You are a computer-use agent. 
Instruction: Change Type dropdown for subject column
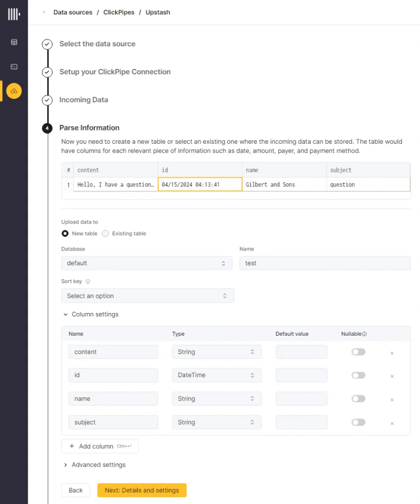pyautogui.click(x=217, y=422)
